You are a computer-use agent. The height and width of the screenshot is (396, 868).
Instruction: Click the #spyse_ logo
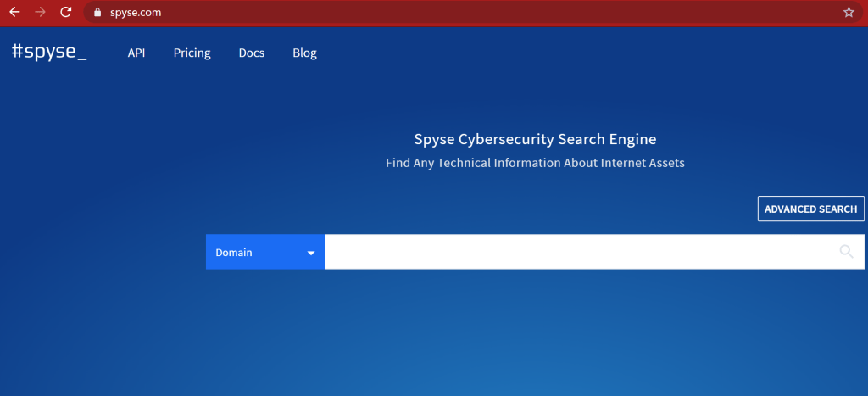click(x=49, y=53)
